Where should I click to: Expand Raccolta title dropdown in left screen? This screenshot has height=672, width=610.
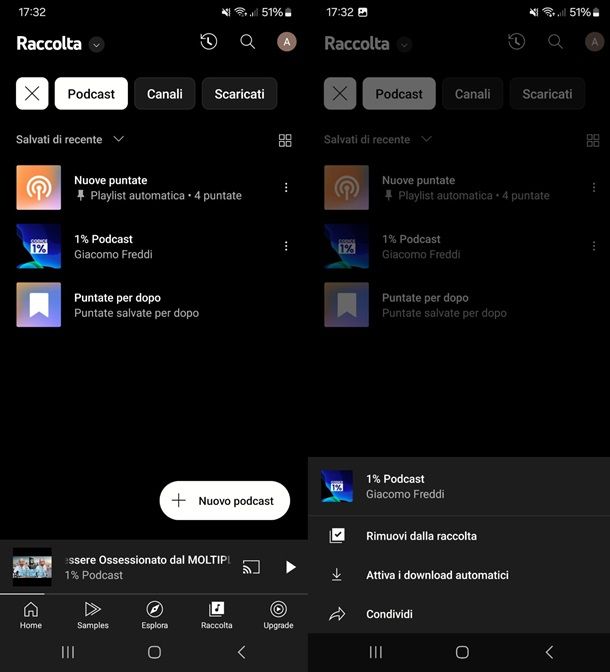pos(96,44)
